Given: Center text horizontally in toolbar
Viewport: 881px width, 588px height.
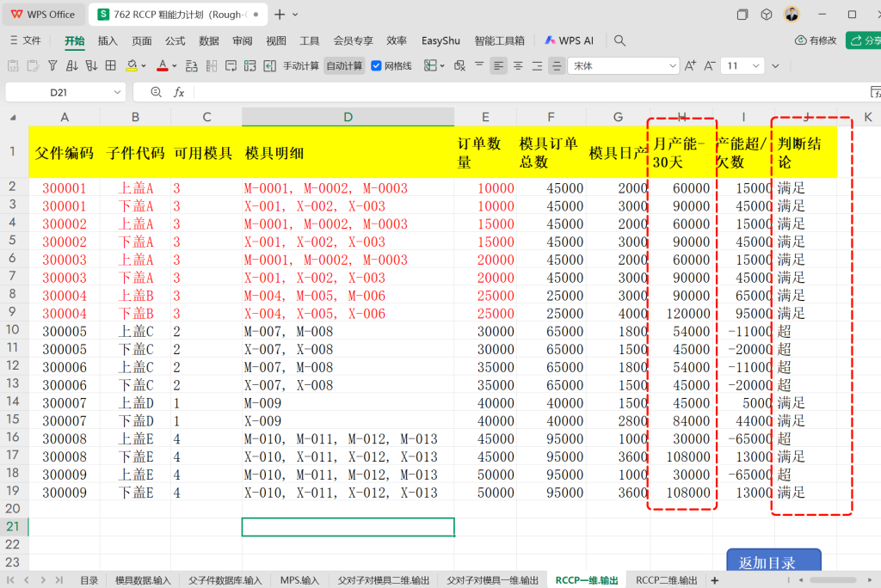Looking at the screenshot, I should [518, 65].
